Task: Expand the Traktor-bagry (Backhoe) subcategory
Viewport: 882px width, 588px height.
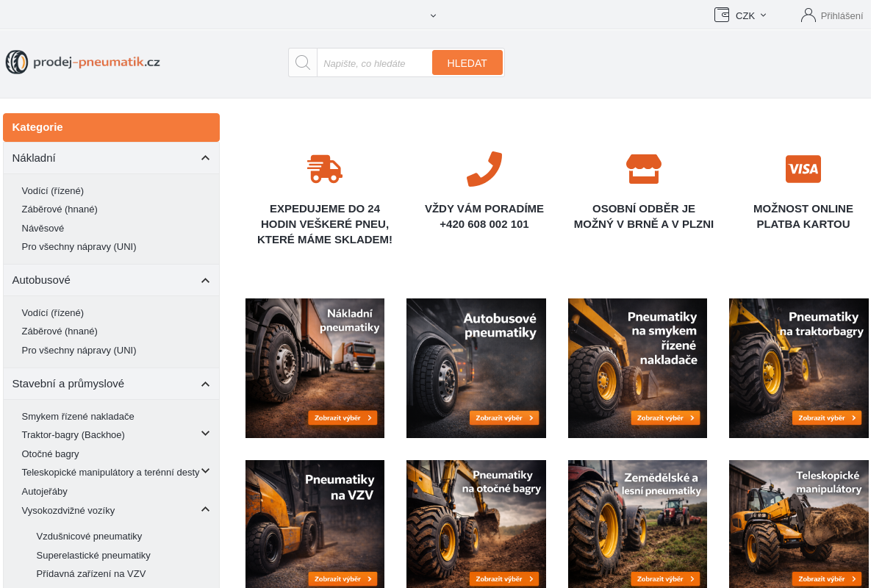Action: [x=206, y=434]
